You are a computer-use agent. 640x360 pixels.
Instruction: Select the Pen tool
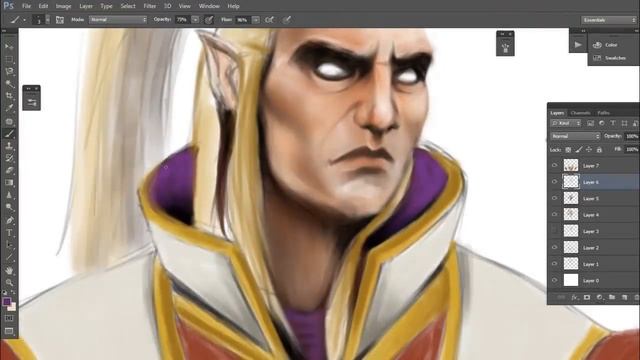pyautogui.click(x=9, y=220)
